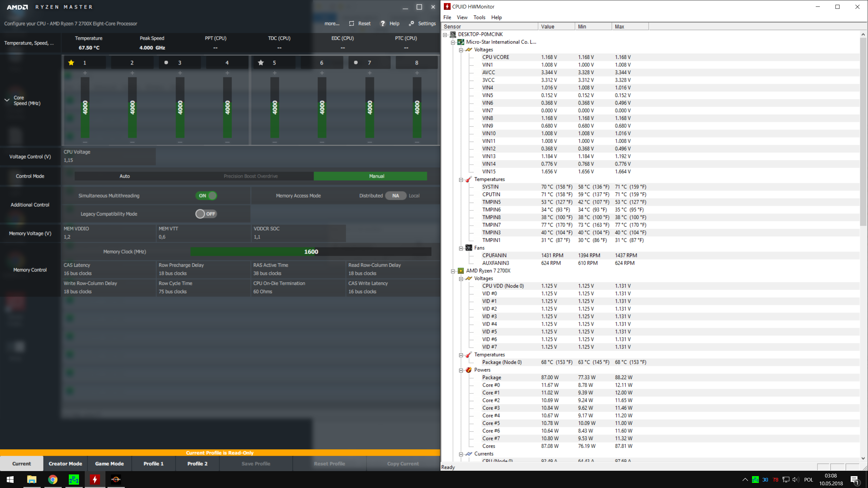Open Help via the question mark icon
This screenshot has height=488, width=868.
click(x=383, y=23)
